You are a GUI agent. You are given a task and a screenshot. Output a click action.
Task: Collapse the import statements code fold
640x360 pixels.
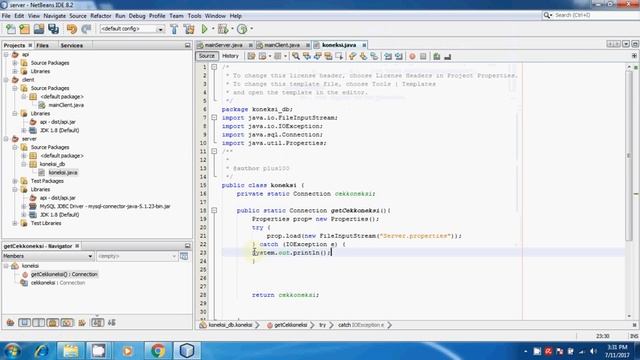pyautogui.click(x=214, y=118)
